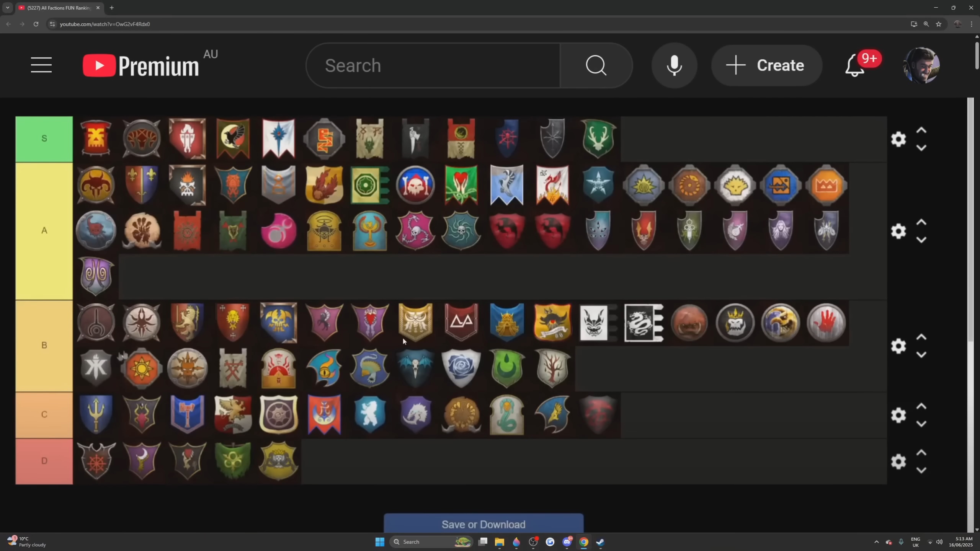Viewport: 980px width, 551px height.
Task: Move C tier row down with chevron
Action: 921,424
